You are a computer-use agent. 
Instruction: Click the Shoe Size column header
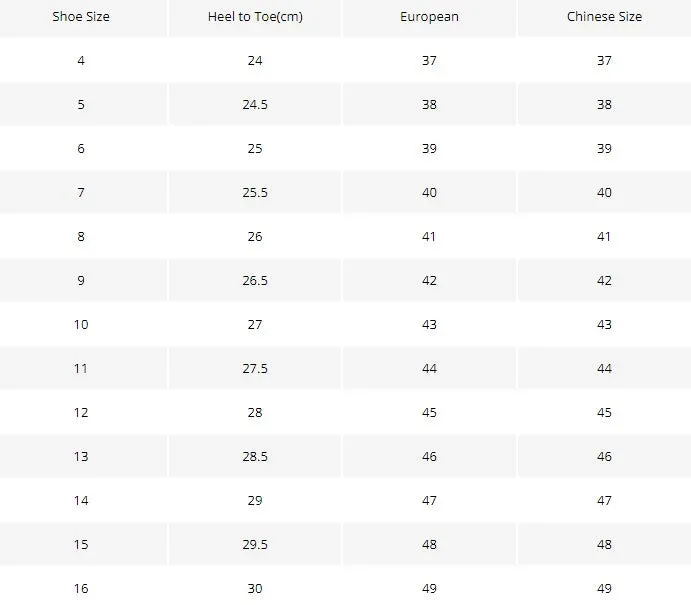click(81, 17)
